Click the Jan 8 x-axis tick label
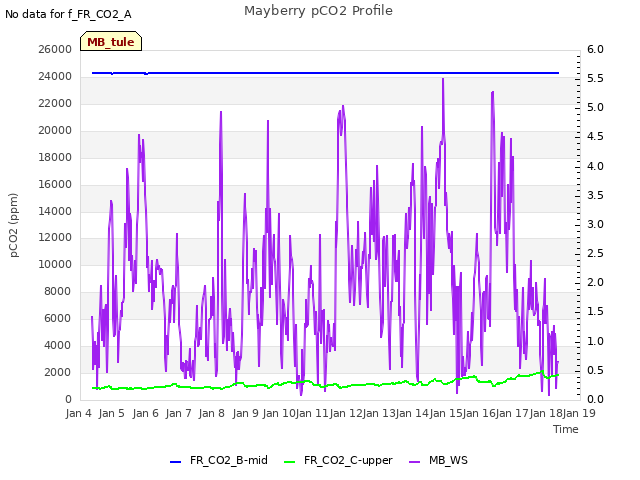 click(x=211, y=413)
